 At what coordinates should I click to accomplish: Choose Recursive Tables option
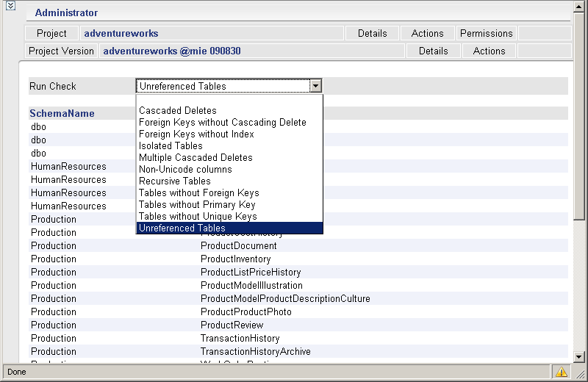175,181
